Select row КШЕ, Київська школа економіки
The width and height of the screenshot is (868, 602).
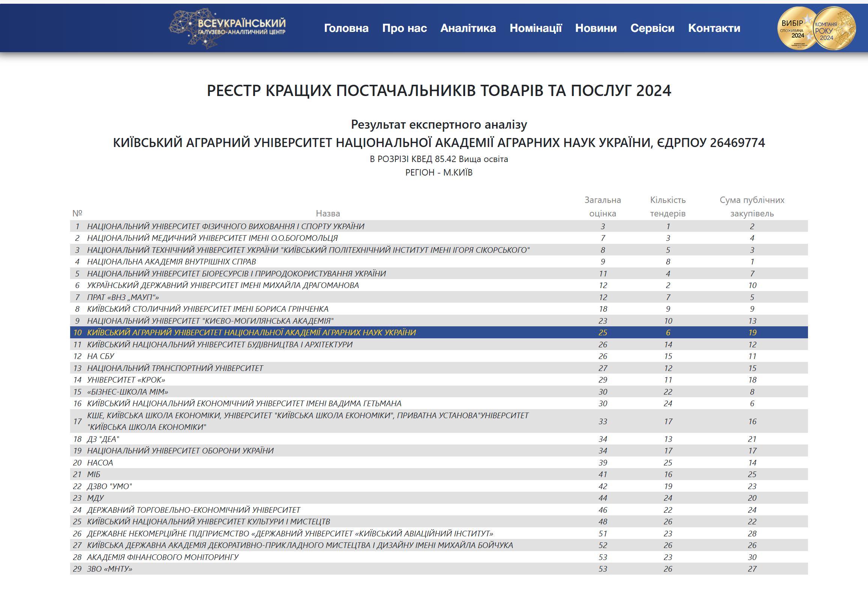click(x=439, y=421)
